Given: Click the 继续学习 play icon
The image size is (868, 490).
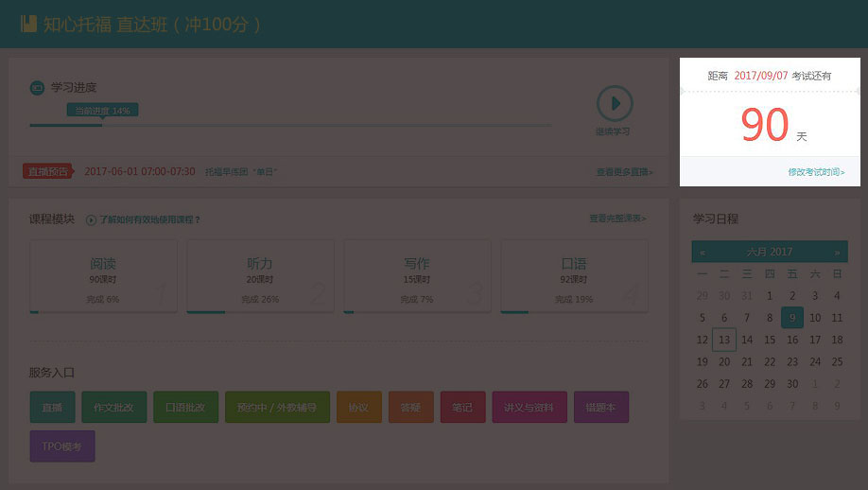Looking at the screenshot, I should [614, 103].
